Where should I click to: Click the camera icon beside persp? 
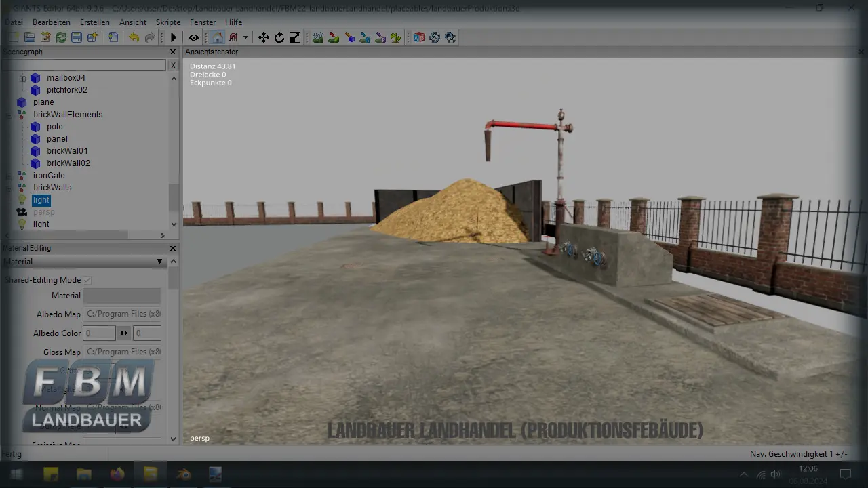click(22, 212)
